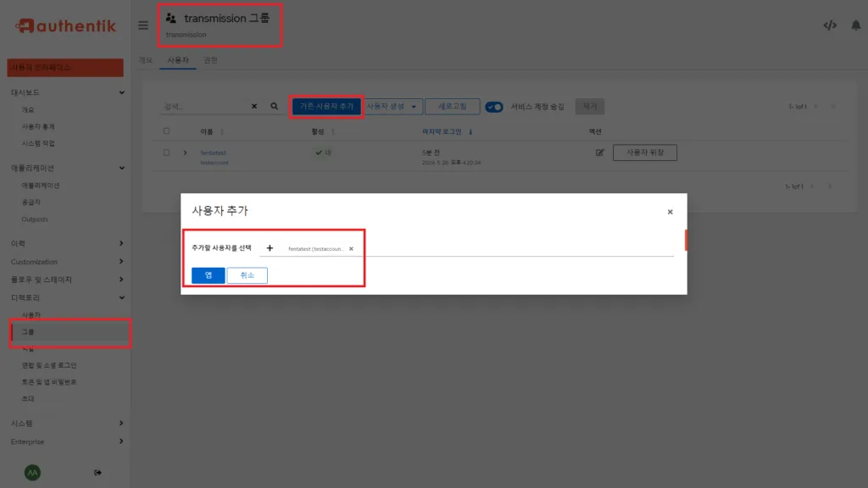The height and width of the screenshot is (488, 868).
Task: Clear the search field with the X icon
Action: pos(253,107)
